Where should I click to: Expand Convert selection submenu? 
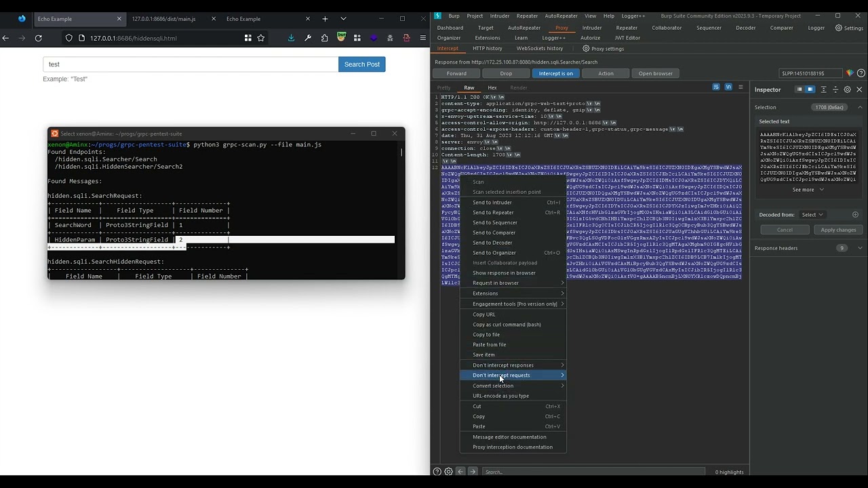513,386
